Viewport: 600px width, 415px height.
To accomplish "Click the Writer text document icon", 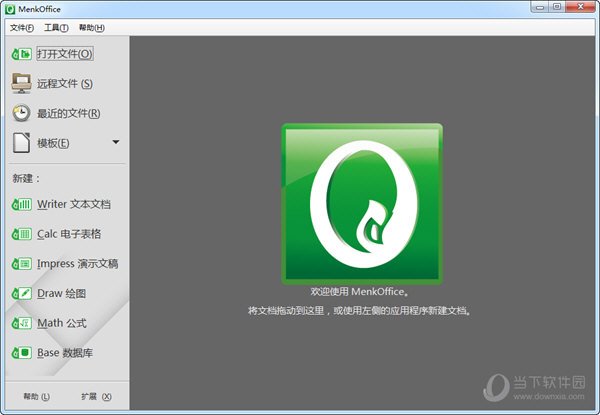I will 21,205.
